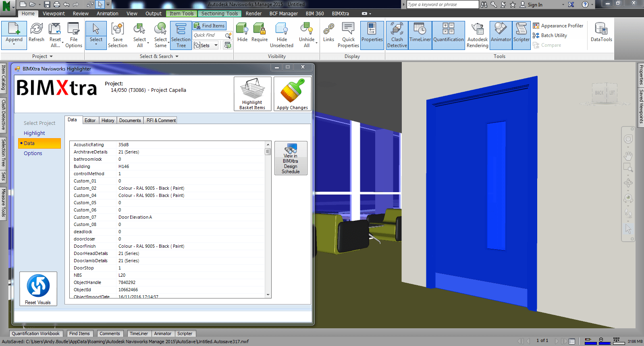
Task: Toggle the Find Items window
Action: click(x=209, y=26)
